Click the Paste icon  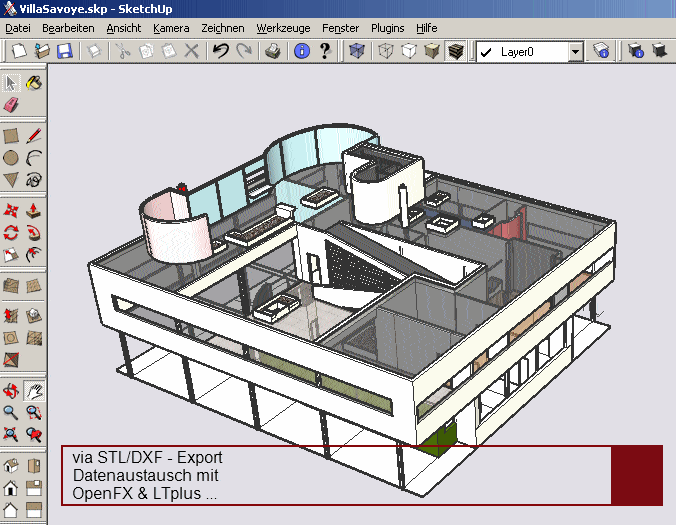coord(169,51)
